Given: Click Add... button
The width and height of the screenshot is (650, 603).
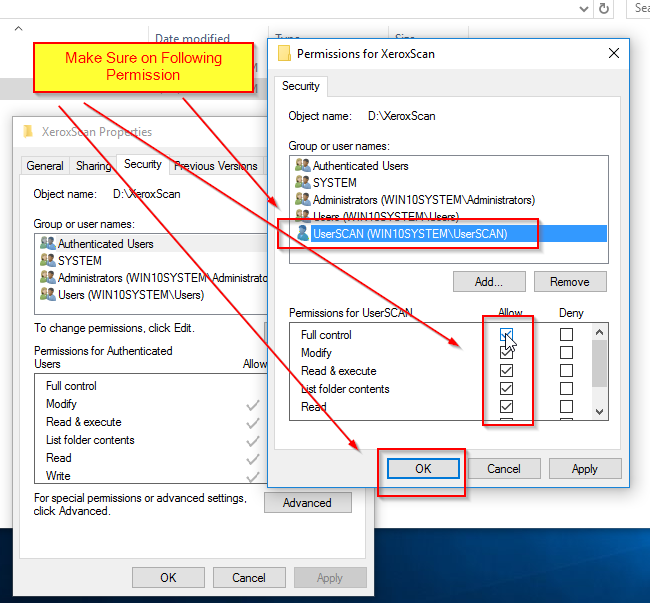Looking at the screenshot, I should click(489, 282).
